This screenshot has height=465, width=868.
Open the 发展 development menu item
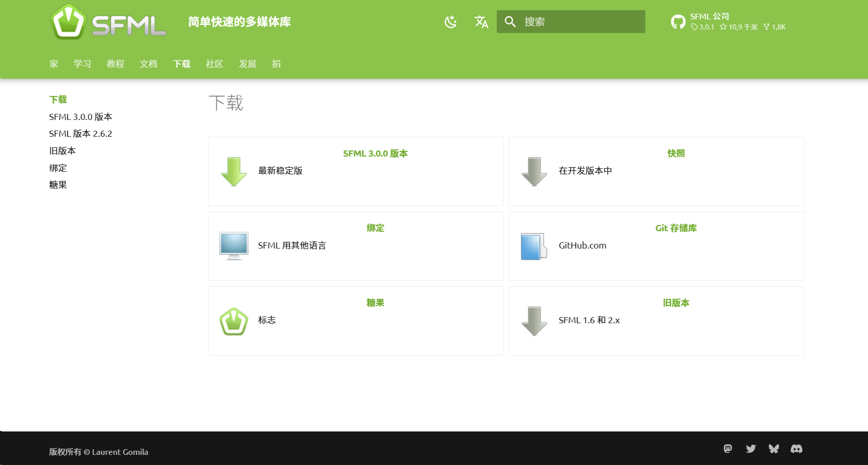pyautogui.click(x=248, y=64)
